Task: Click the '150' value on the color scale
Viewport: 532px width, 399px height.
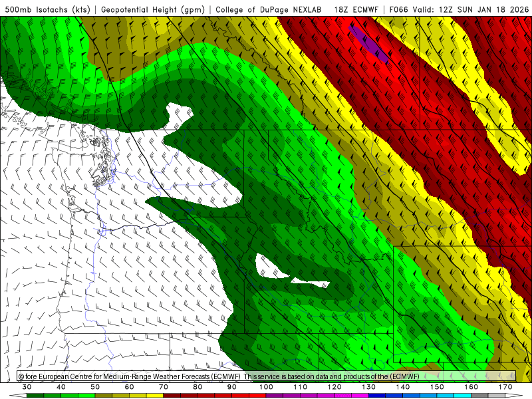Action: (x=437, y=387)
